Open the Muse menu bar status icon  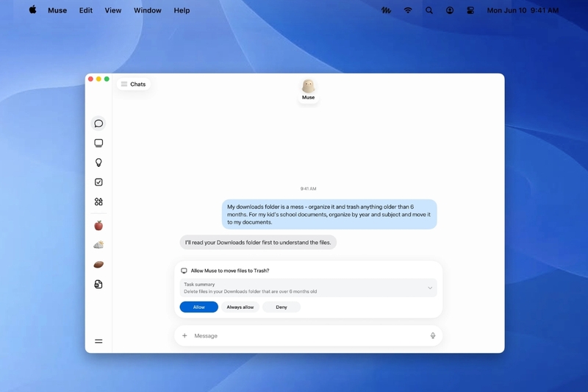coord(386,10)
